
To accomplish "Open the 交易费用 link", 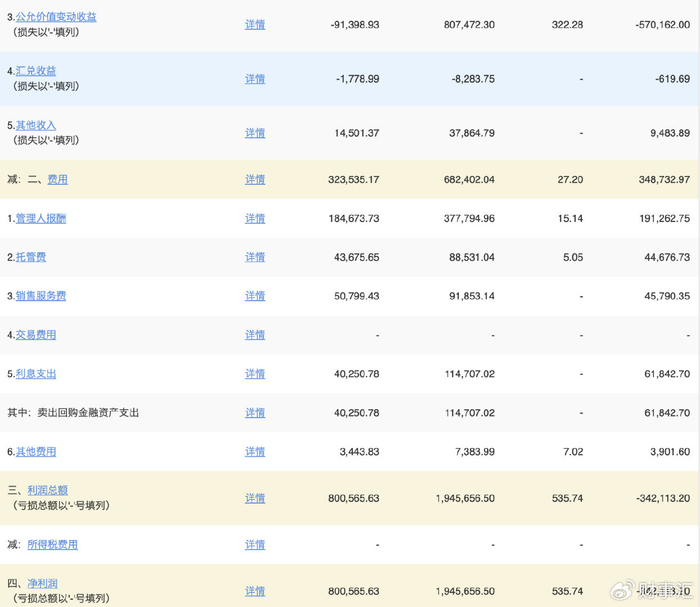I will pos(35,335).
